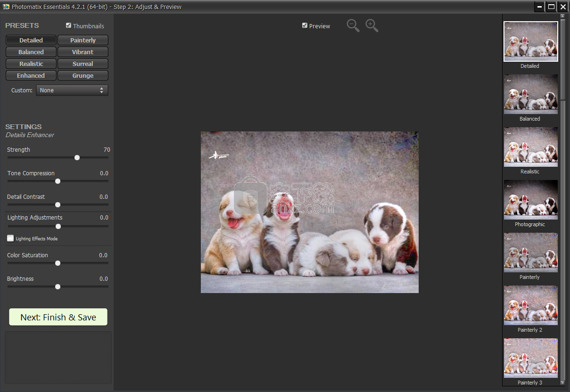Select the Photographic thumbnail preview

[531, 200]
